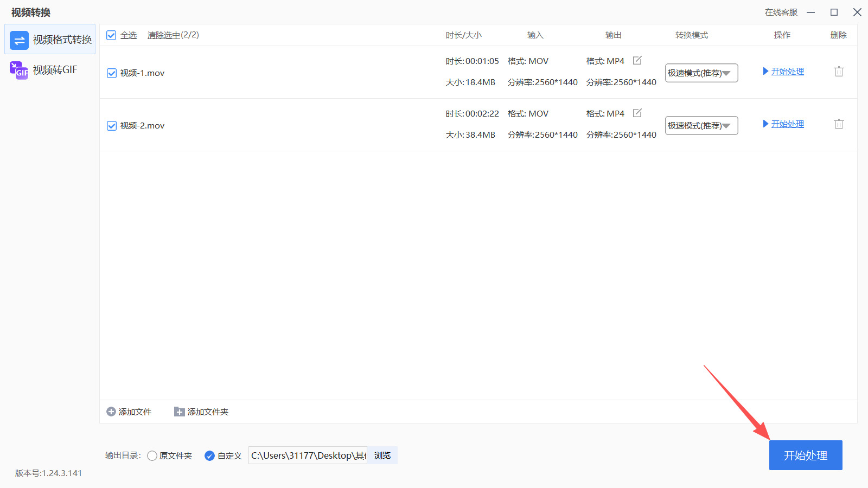Select the 原文件夹 radio button
Image resolution: width=868 pixels, height=488 pixels.
coord(152,456)
